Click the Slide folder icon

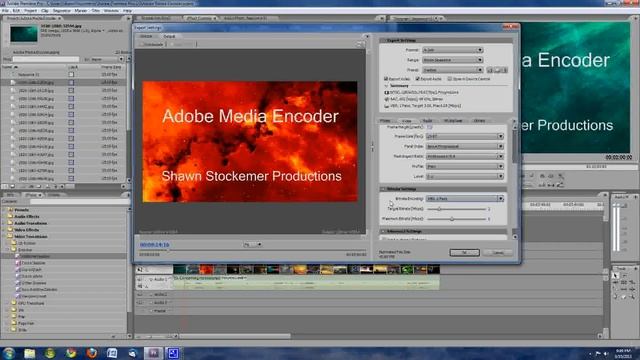click(14, 329)
